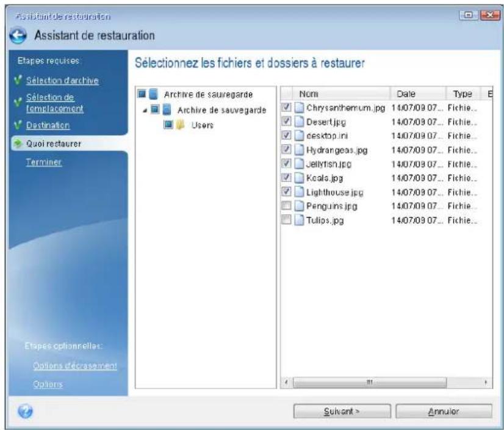Open the help question mark icon
Screen dimensions: 504x430
click(x=25, y=411)
